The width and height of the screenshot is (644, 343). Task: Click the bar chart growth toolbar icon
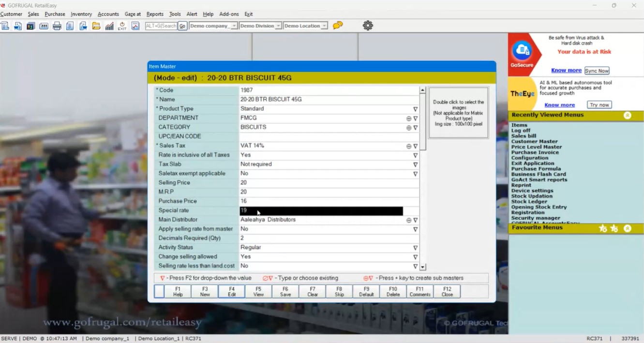[109, 26]
